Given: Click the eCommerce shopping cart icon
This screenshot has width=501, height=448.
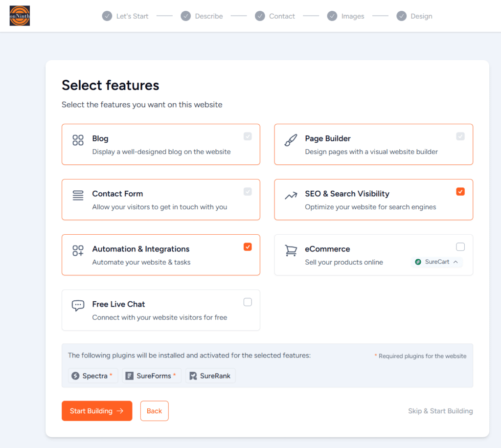Looking at the screenshot, I should pos(291,251).
